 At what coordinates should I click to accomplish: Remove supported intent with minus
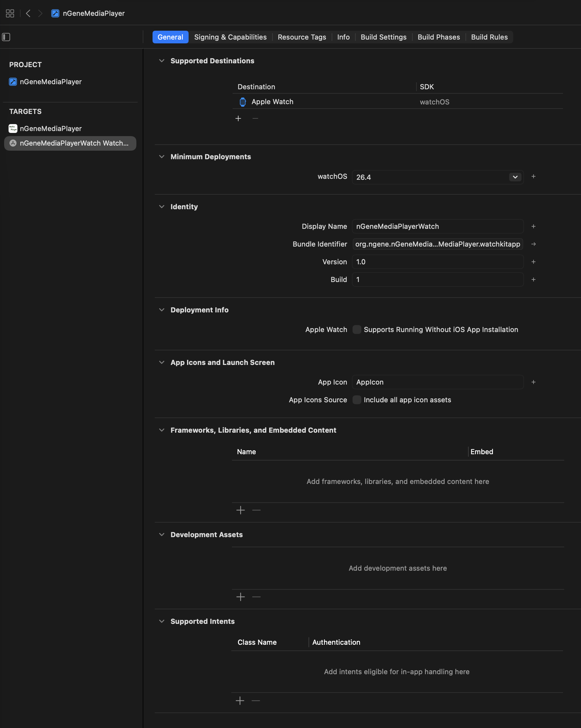[x=256, y=701]
